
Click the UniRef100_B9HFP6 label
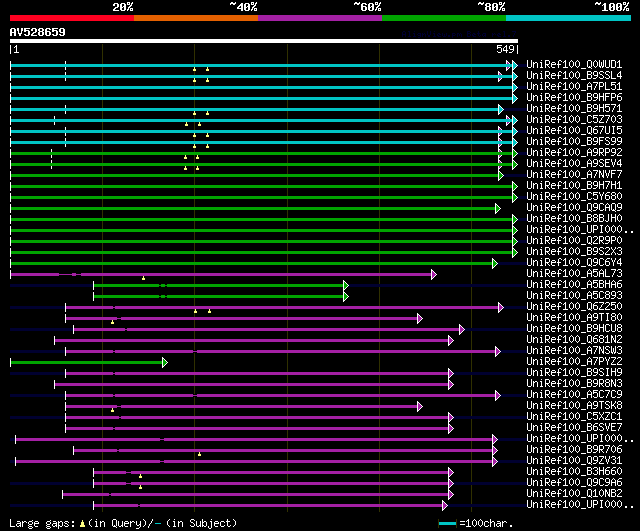pyautogui.click(x=574, y=98)
